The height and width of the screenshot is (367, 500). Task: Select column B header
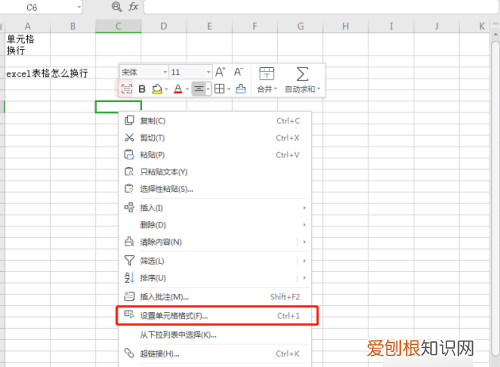click(x=73, y=26)
